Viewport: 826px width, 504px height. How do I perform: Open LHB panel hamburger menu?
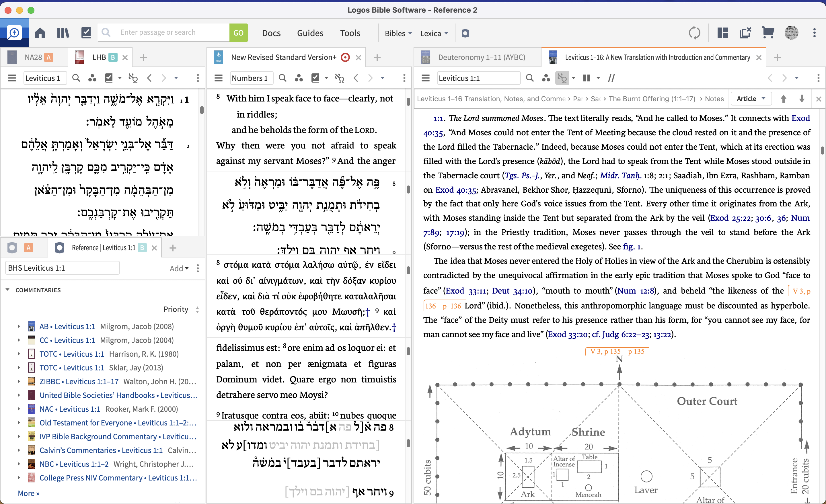(x=12, y=78)
